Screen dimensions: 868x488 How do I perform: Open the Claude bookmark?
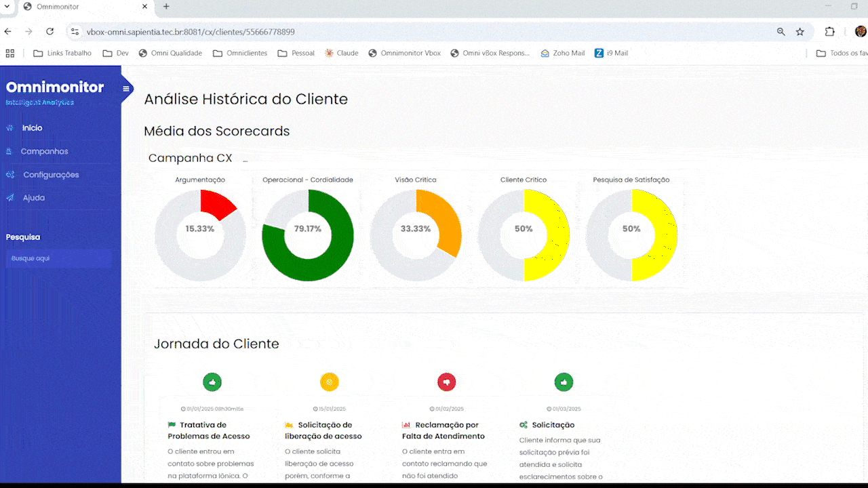click(342, 53)
